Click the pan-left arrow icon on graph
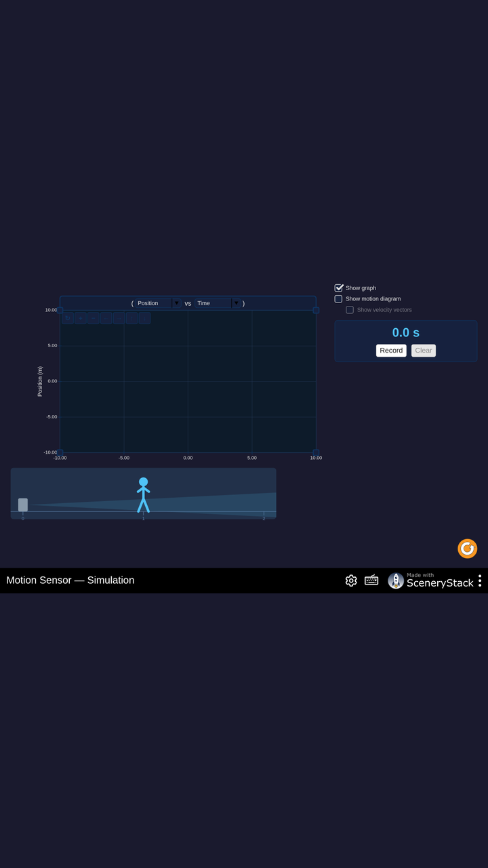Screen dimensions: 488x868 point(106,318)
